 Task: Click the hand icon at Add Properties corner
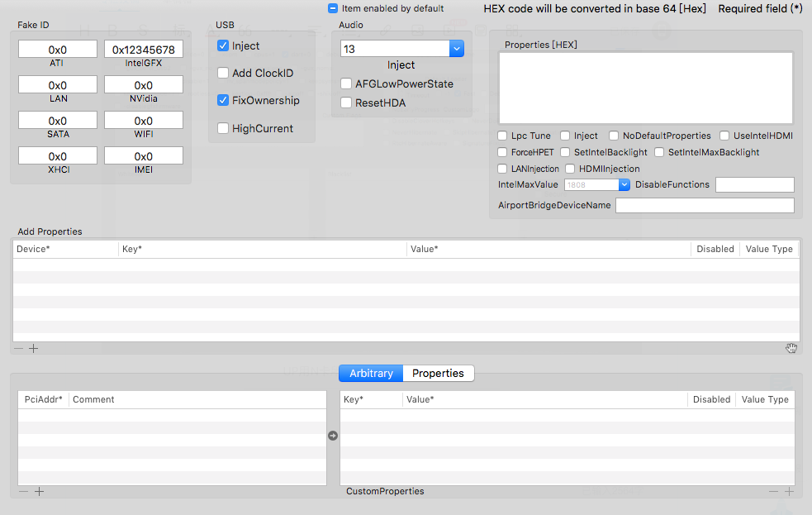(x=791, y=348)
